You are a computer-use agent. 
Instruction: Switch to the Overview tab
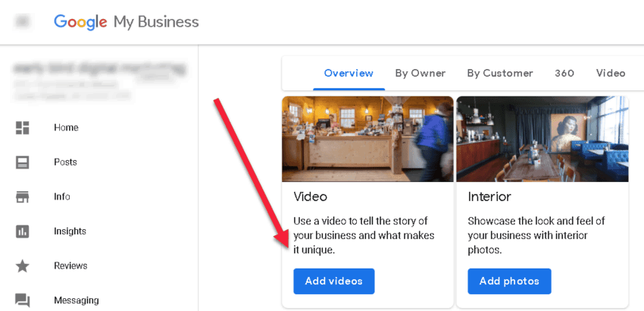(x=349, y=74)
